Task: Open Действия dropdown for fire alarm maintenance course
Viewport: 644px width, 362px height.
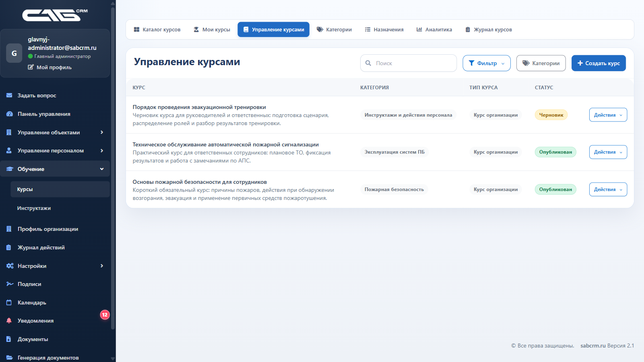Action: pos(608,152)
